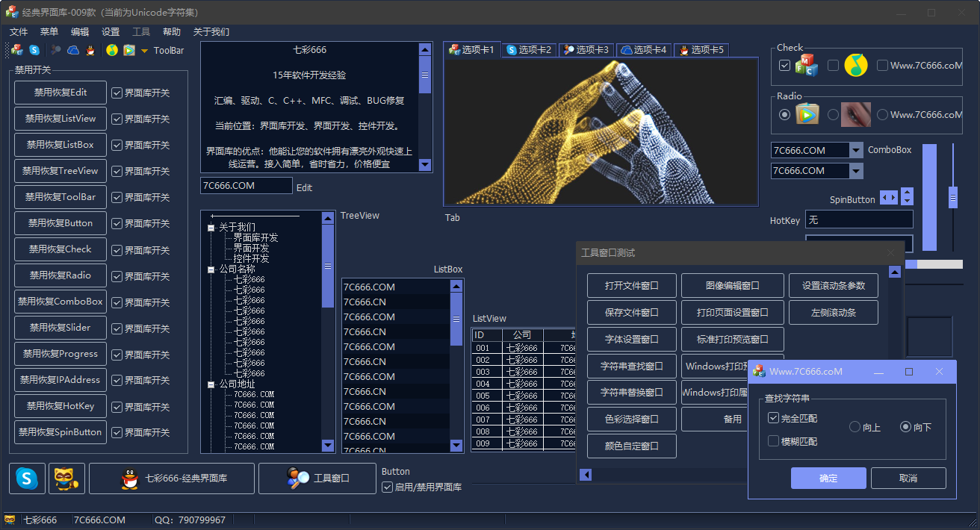
Task: Click the QQ Music note icon in the toolbar
Action: point(112,50)
